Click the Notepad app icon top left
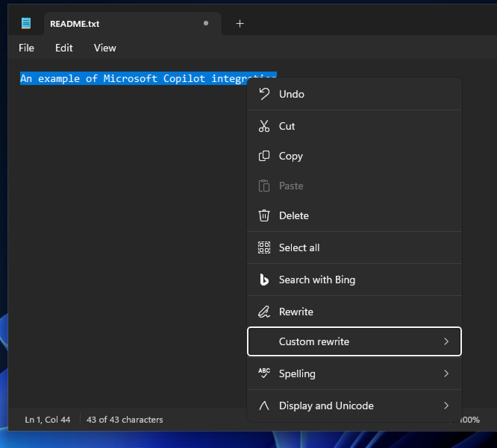 [26, 23]
